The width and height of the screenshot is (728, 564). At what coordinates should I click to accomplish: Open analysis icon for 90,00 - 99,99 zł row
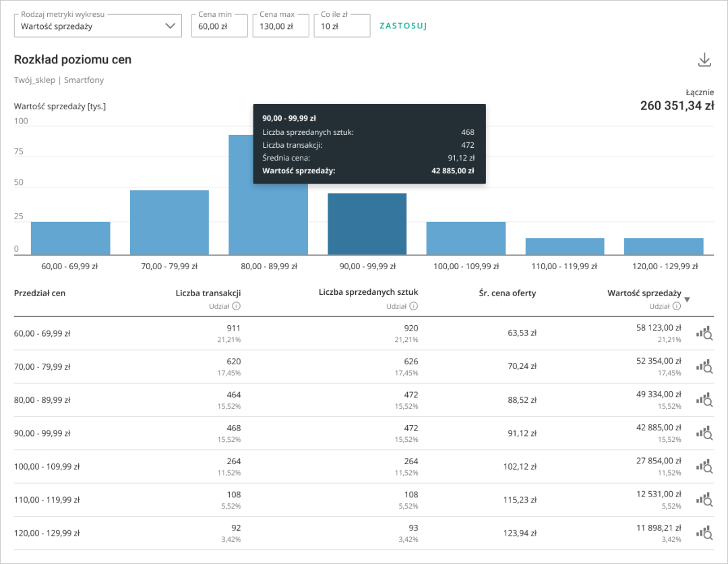(704, 433)
